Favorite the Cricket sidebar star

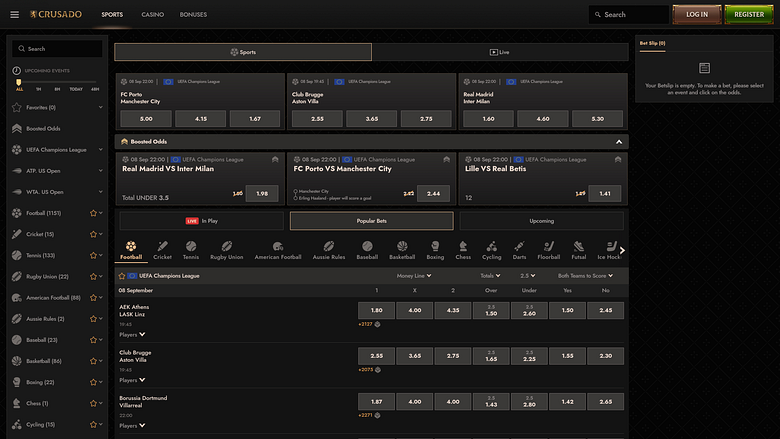click(93, 234)
